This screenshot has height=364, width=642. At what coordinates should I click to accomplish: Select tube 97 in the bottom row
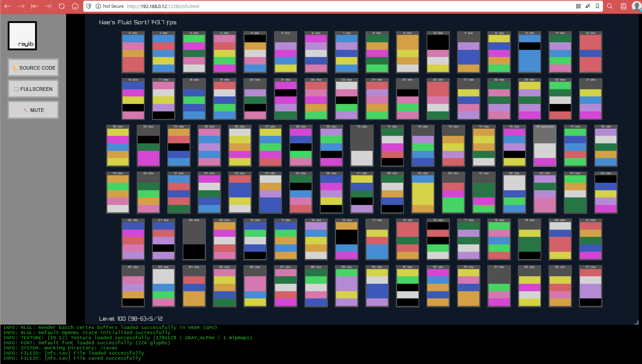[x=591, y=286]
